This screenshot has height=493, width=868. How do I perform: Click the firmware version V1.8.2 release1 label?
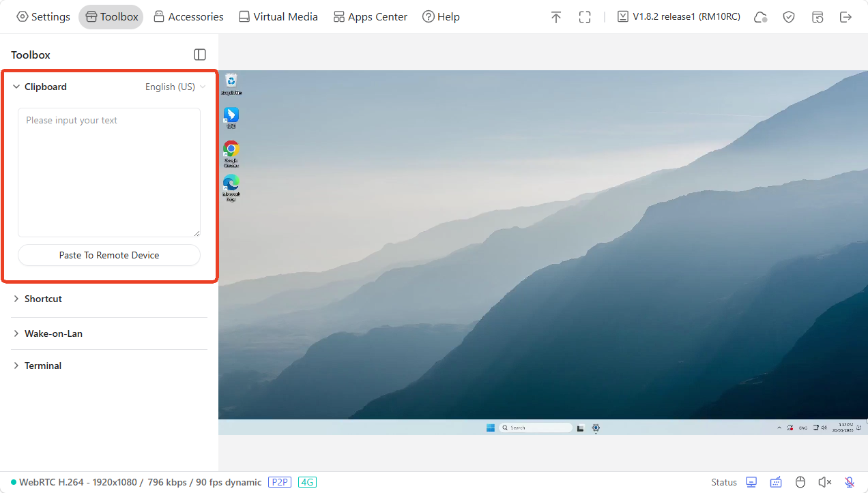tap(678, 17)
